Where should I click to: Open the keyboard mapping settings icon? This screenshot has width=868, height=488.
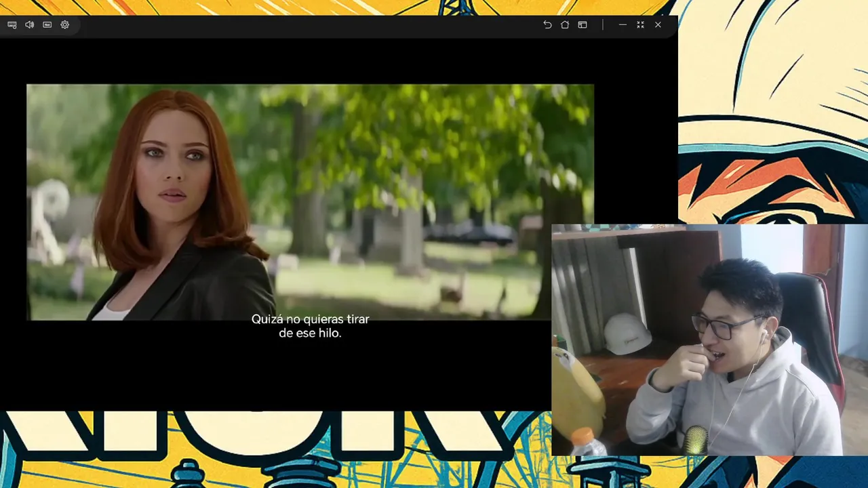pyautogui.click(x=12, y=24)
